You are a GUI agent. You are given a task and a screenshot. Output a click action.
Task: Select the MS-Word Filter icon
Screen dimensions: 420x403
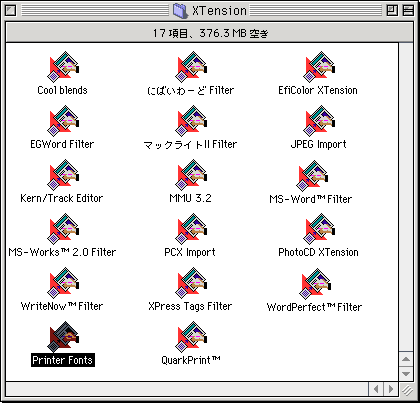coord(312,175)
